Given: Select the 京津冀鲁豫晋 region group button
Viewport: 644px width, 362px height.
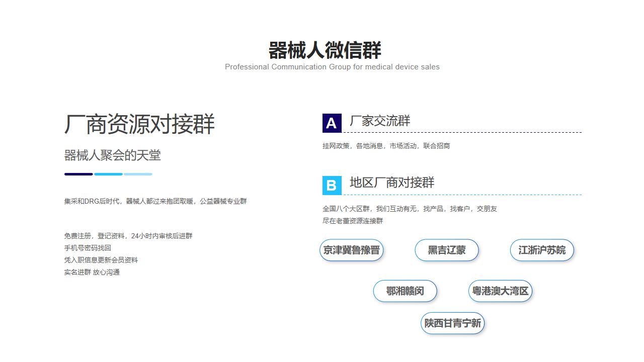Looking at the screenshot, I should [x=352, y=250].
